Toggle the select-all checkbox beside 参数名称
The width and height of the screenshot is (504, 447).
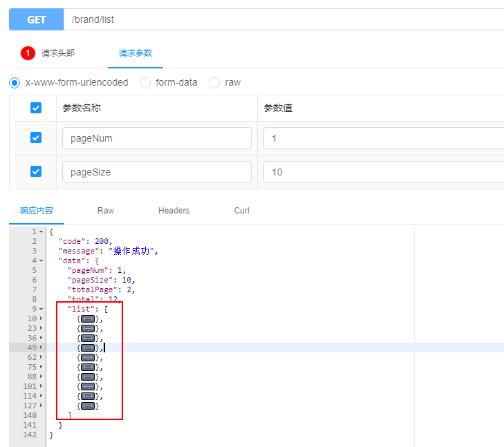(x=36, y=108)
